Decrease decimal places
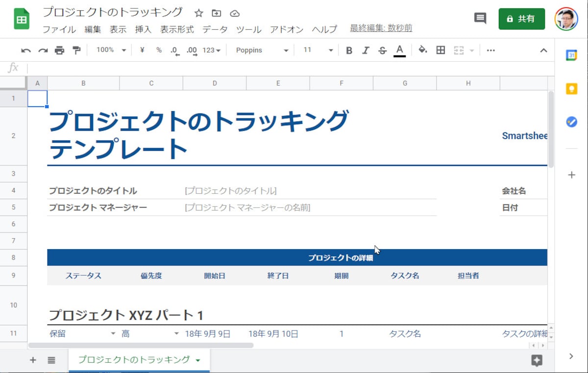588x373 pixels. pos(175,50)
